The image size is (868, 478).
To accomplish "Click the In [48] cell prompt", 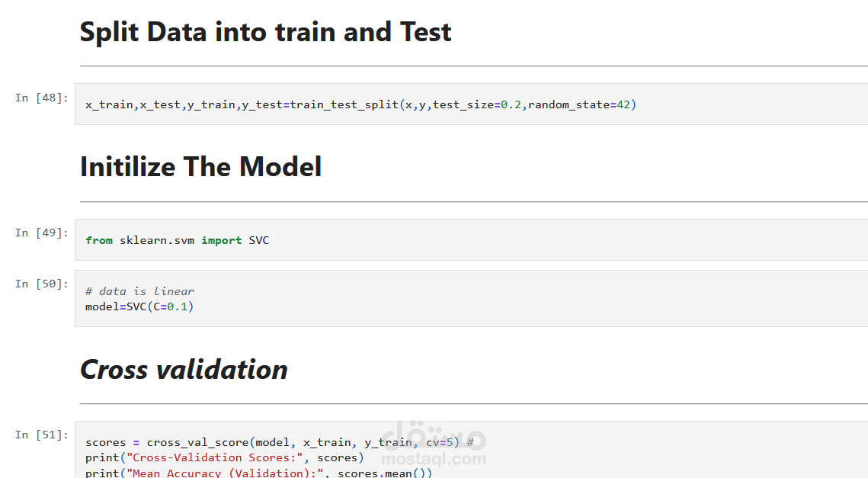I will tap(41, 98).
